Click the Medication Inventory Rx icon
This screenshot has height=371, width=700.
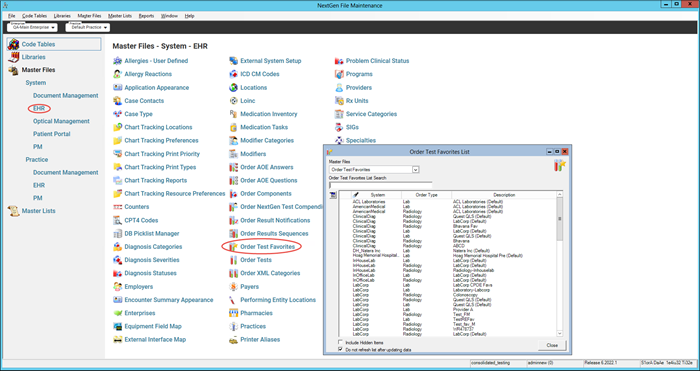click(233, 114)
